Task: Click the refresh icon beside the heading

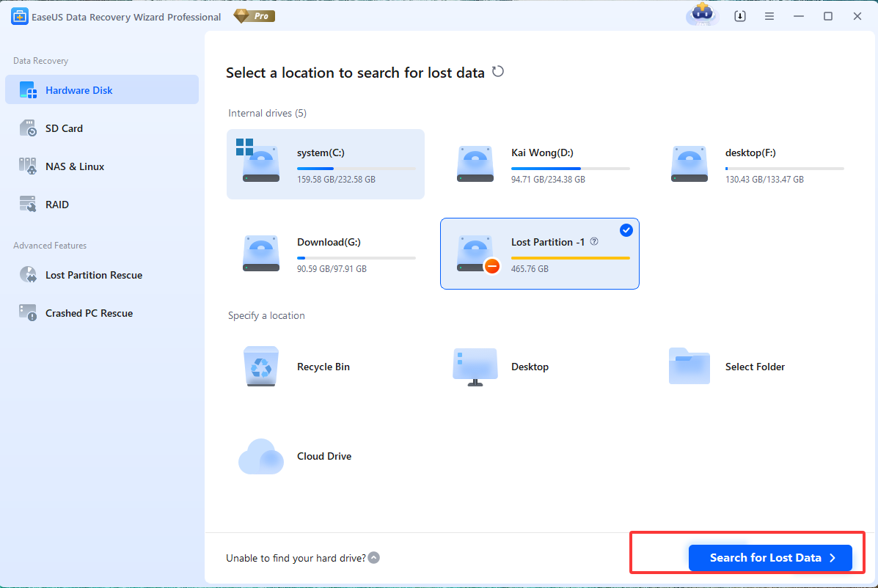Action: tap(498, 72)
